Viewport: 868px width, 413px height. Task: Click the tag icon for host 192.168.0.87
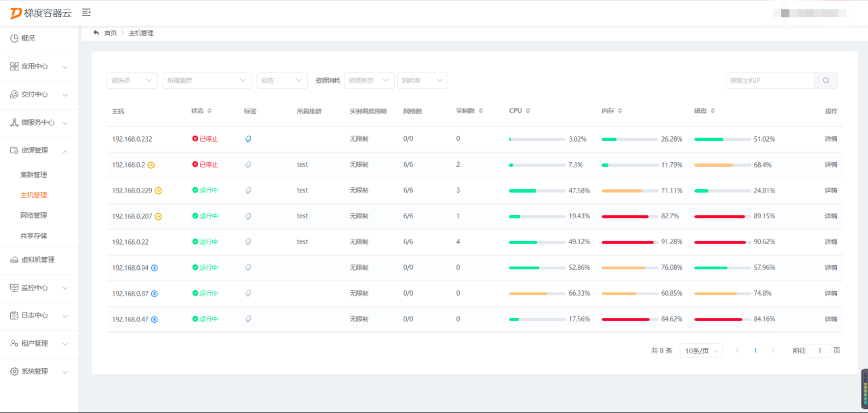coord(248,294)
